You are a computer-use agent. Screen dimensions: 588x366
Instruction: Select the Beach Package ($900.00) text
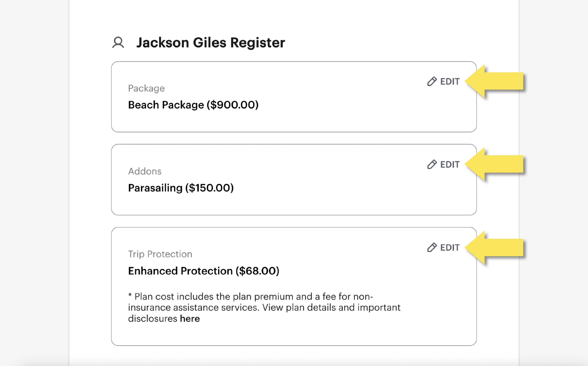click(193, 105)
